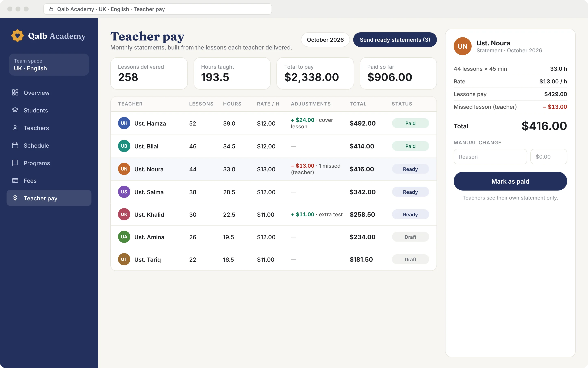Image resolution: width=588 pixels, height=368 pixels.
Task: Click the Schedule calendar icon
Action: [x=15, y=145]
